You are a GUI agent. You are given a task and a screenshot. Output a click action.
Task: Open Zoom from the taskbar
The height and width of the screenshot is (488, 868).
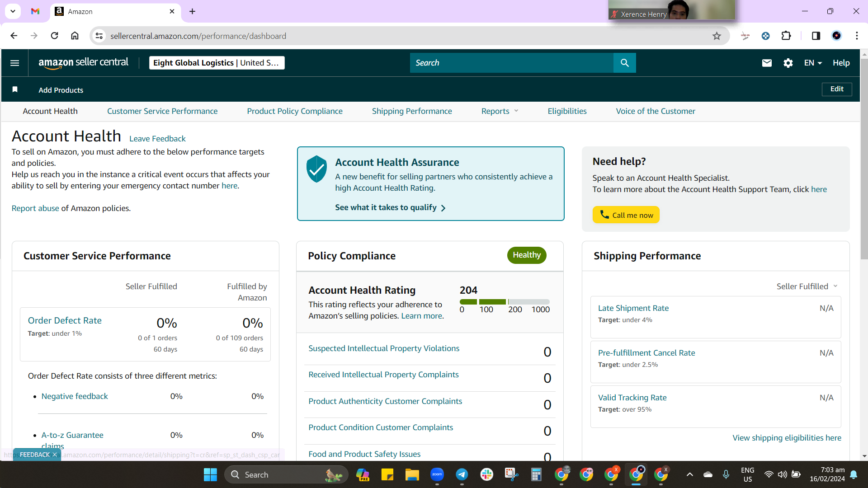(437, 475)
